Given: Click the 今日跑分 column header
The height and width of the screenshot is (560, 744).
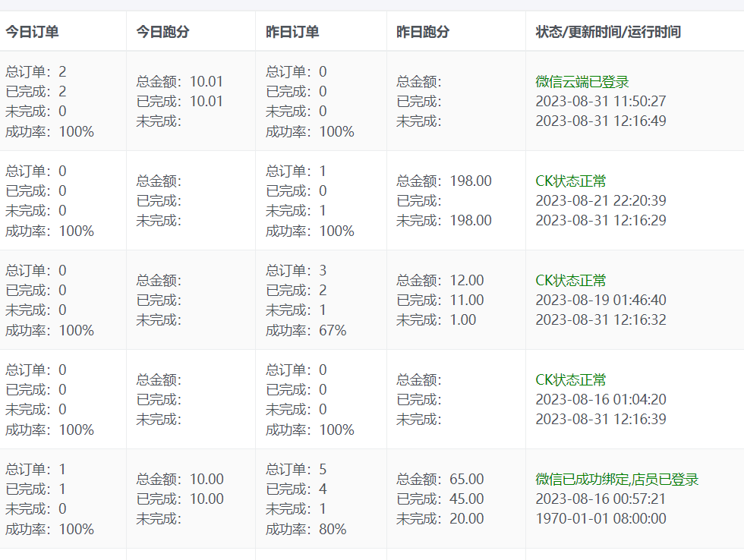Looking at the screenshot, I should (x=162, y=32).
